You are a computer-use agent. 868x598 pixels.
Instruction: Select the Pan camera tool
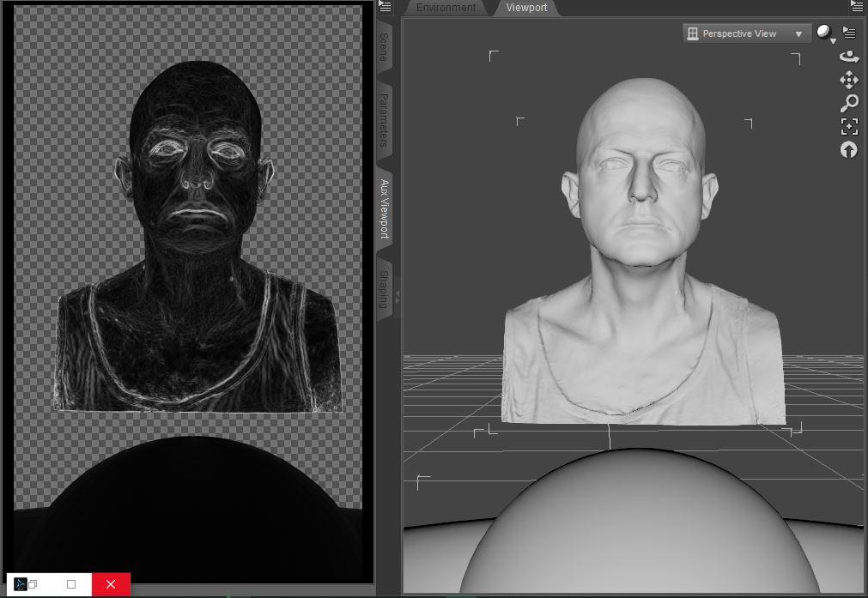click(849, 80)
